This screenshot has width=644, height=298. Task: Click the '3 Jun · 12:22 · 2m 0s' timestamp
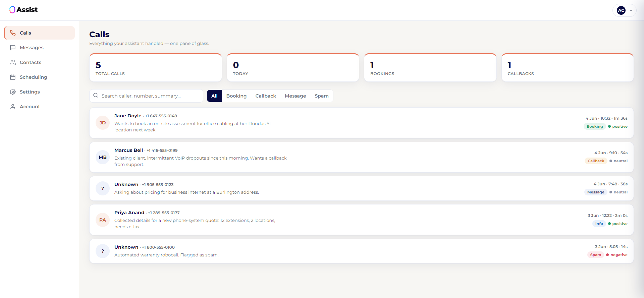tap(607, 216)
